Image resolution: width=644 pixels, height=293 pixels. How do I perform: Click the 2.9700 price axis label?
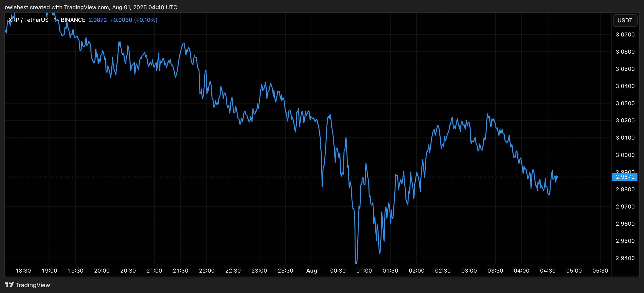tap(625, 207)
